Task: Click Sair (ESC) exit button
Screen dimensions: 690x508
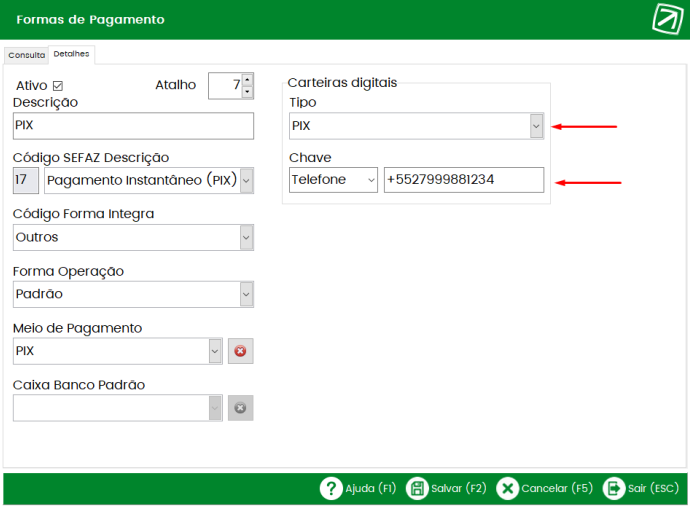Action: click(x=641, y=488)
